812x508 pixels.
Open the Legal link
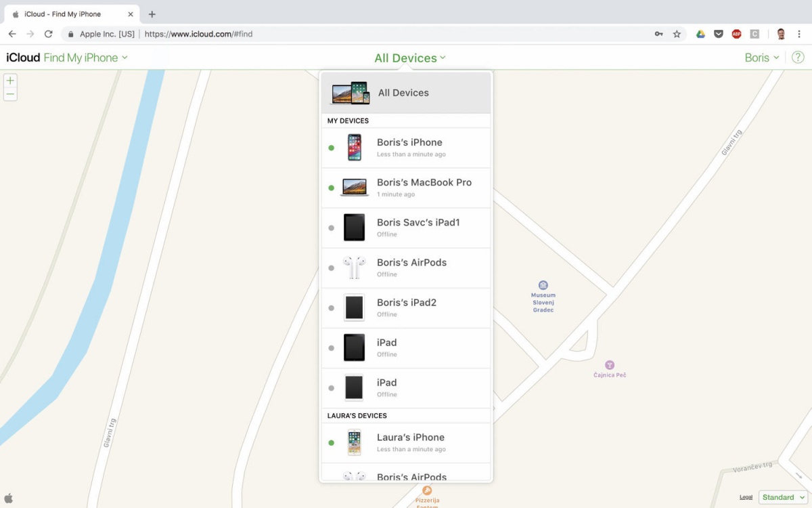746,497
